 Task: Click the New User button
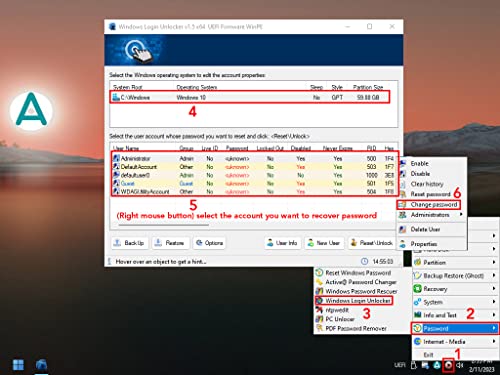tap(324, 243)
